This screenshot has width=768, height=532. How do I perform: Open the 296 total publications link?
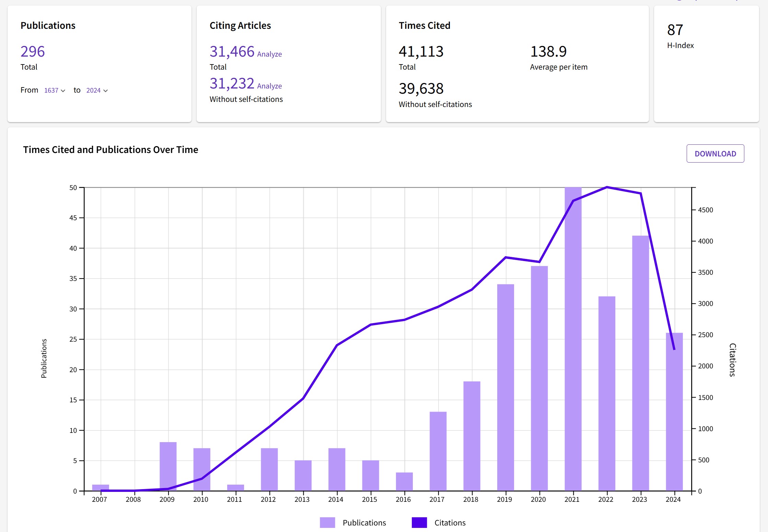(33, 51)
